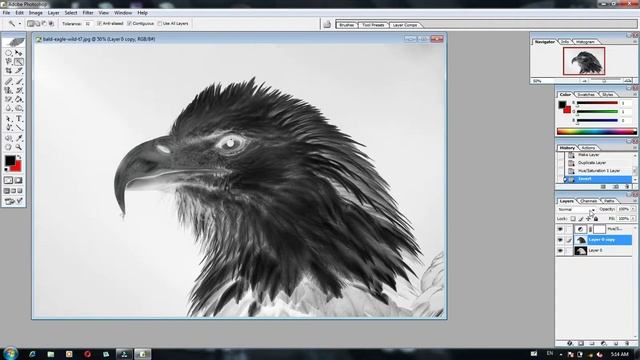Select the Brush tool
The width and height of the screenshot is (640, 360).
click(x=19, y=82)
